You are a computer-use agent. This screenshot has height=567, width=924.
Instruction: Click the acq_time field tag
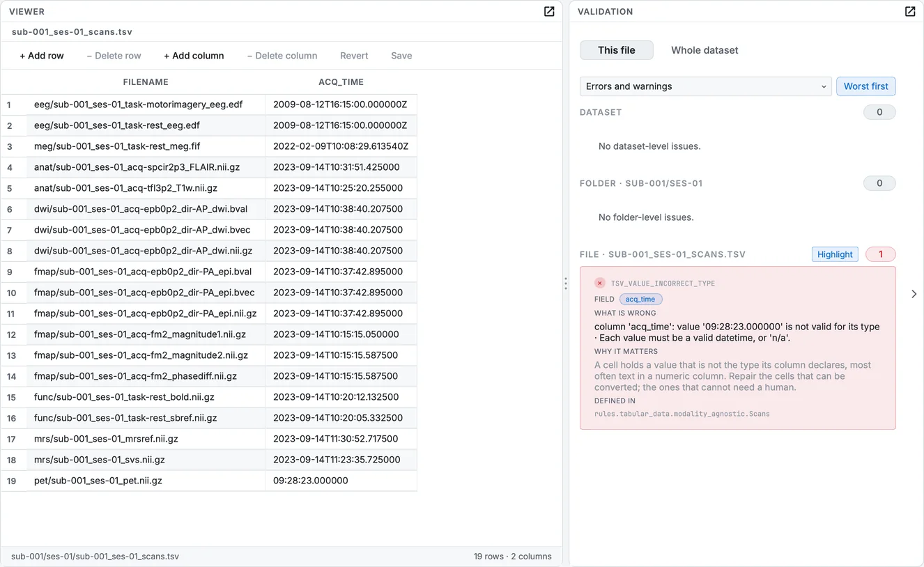pyautogui.click(x=640, y=300)
